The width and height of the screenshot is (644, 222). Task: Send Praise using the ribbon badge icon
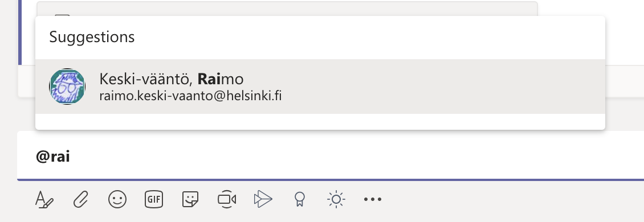coord(299,199)
